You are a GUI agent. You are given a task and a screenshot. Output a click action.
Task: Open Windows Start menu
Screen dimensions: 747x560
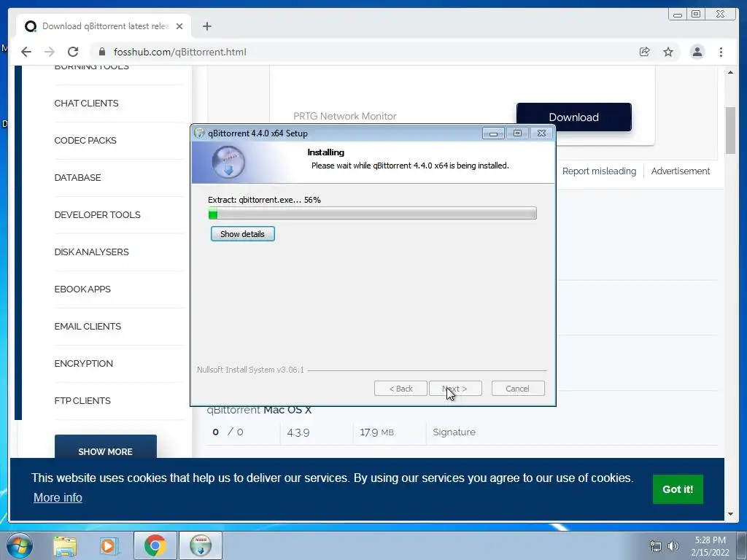coord(19,545)
